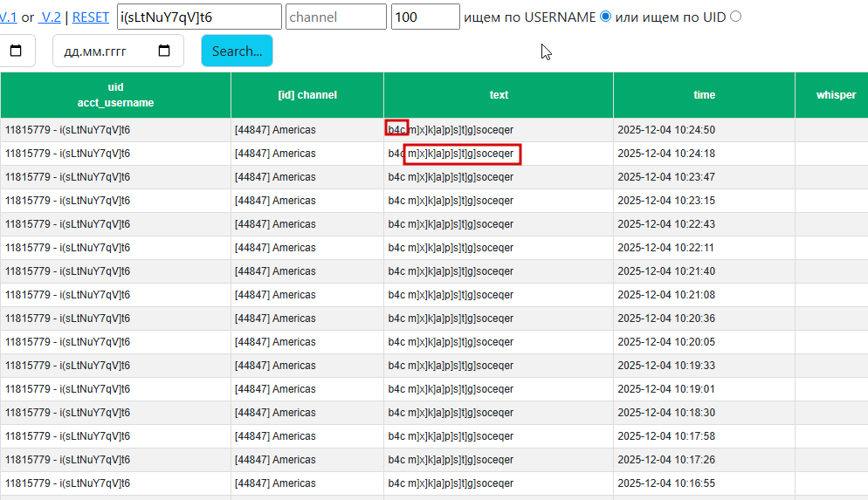Click the [id] channel column header
This screenshot has height=500, width=868.
pos(307,95)
